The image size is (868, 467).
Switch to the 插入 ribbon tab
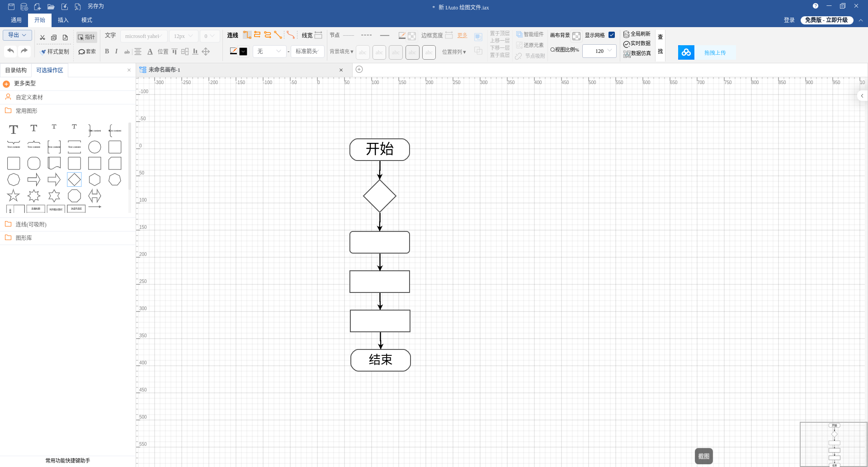coord(63,20)
